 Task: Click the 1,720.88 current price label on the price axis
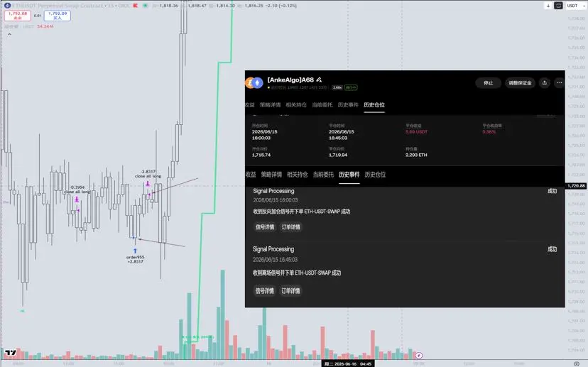(576, 185)
